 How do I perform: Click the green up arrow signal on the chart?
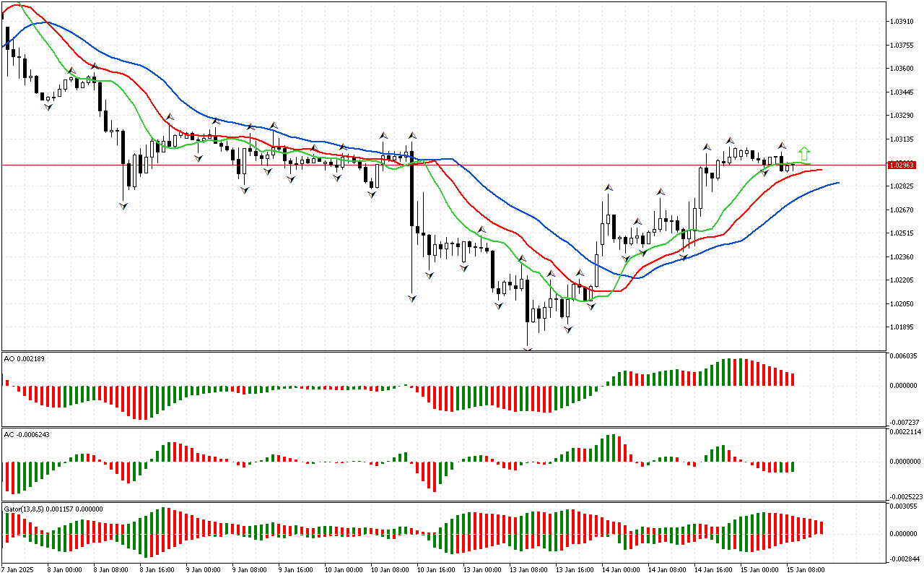[x=804, y=153]
